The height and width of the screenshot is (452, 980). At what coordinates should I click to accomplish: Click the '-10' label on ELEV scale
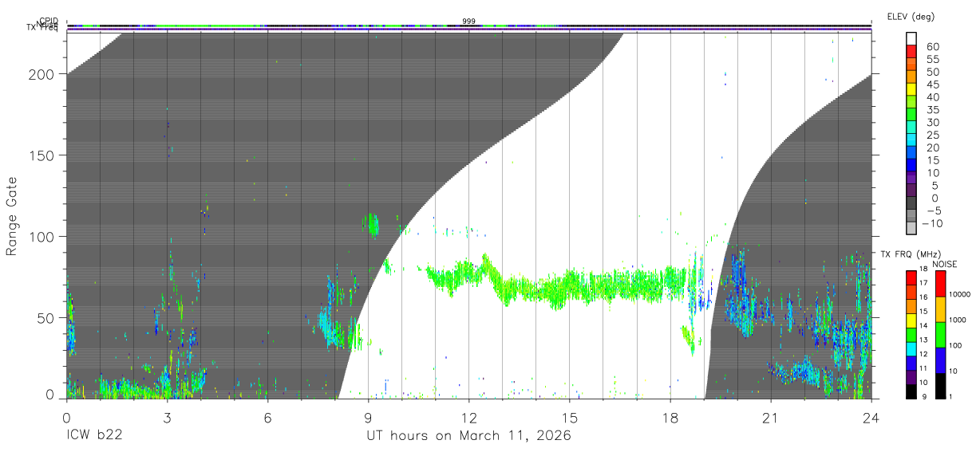[x=932, y=224]
